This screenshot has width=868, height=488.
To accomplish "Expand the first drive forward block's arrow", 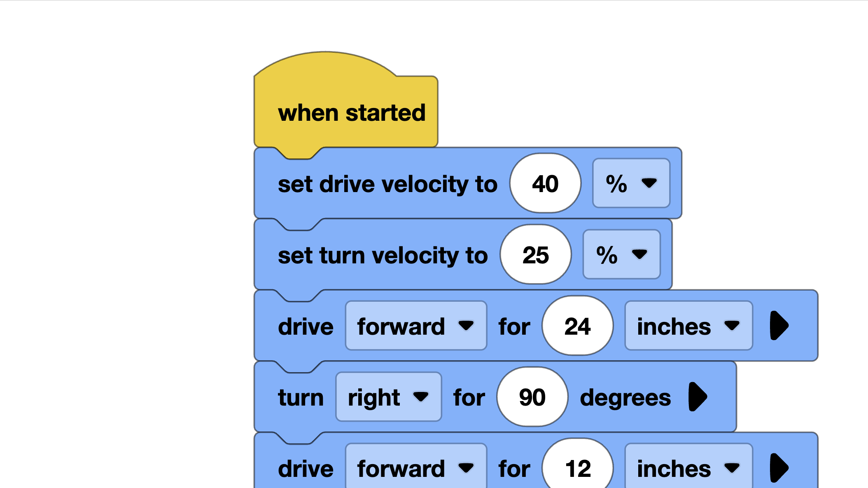I will (x=779, y=326).
